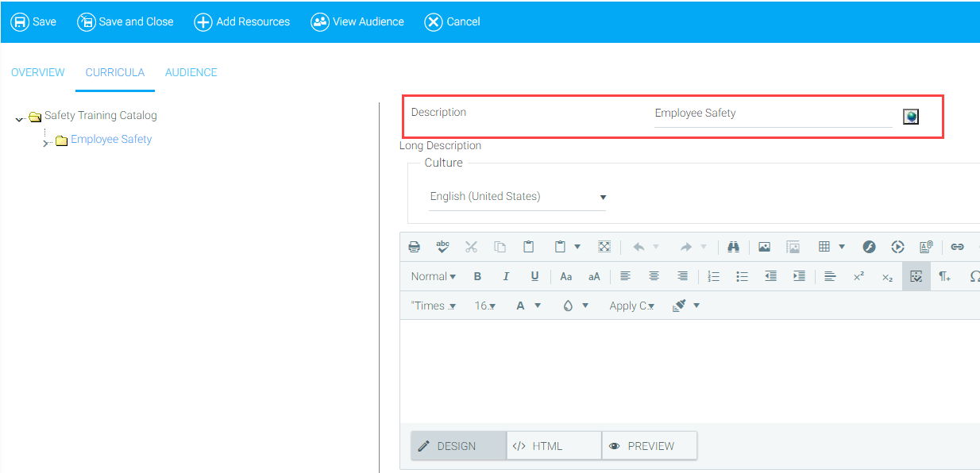Switch to the HTML editor view
980x473 pixels.
(554, 446)
